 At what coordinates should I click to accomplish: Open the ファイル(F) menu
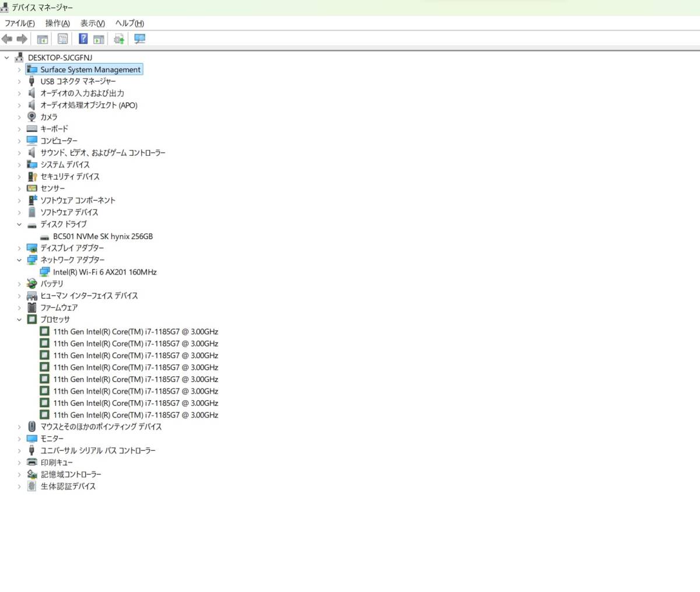pos(20,23)
